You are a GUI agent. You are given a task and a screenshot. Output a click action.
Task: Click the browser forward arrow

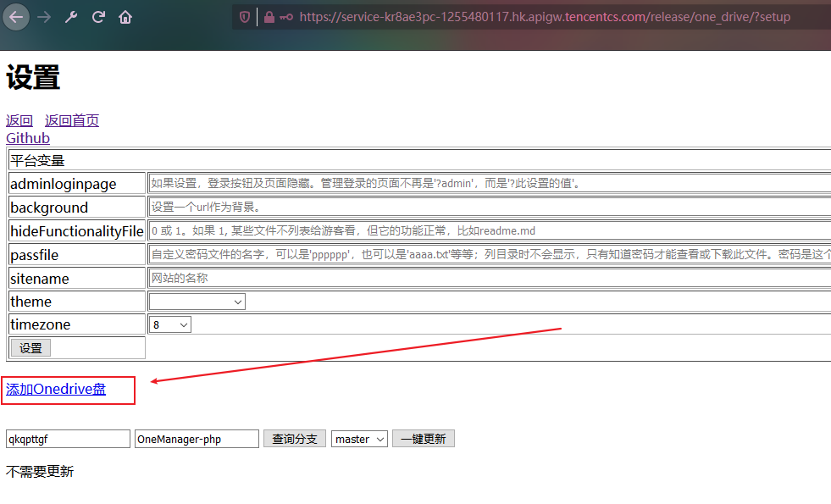coord(44,18)
